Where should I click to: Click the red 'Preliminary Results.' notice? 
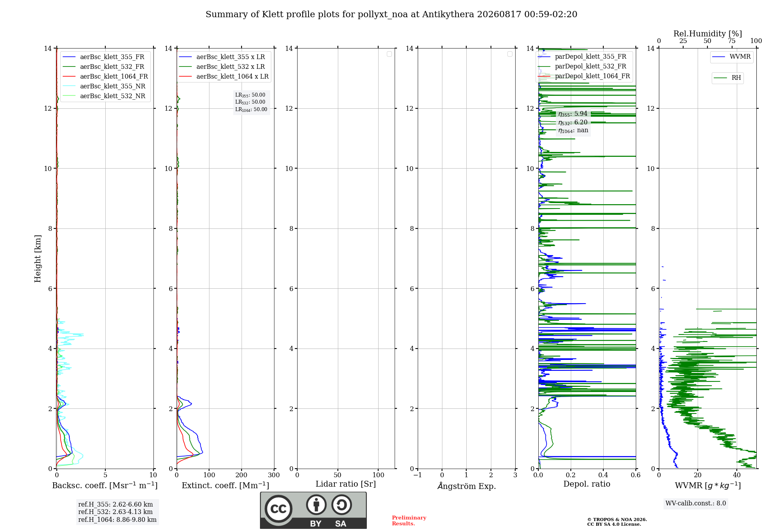point(409,521)
